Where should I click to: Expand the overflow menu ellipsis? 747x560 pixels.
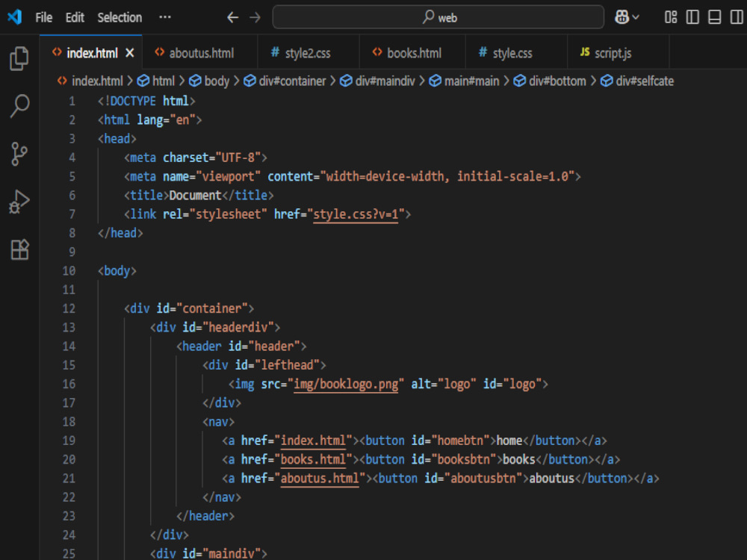pyautogui.click(x=165, y=17)
